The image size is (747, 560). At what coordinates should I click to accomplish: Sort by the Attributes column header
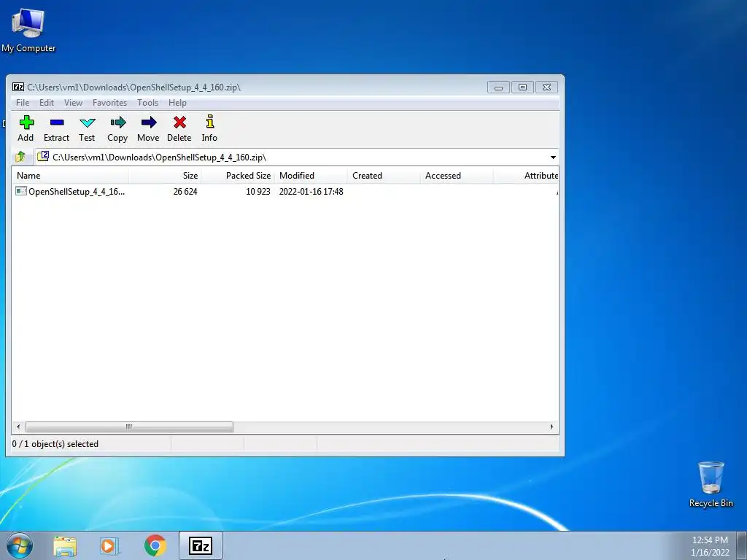[526, 176]
